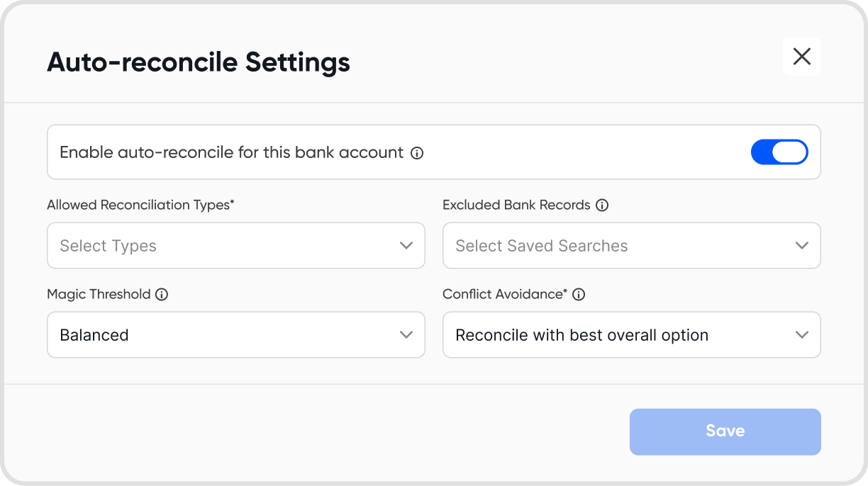Click chevron arrow in Select Saved Searches field
868x486 pixels.
coord(802,246)
